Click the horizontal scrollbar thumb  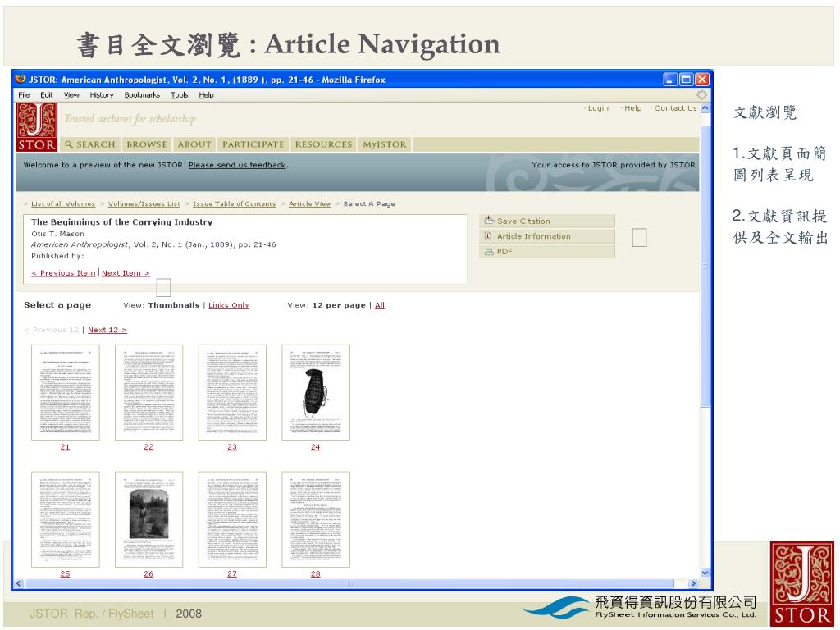[x=349, y=583]
